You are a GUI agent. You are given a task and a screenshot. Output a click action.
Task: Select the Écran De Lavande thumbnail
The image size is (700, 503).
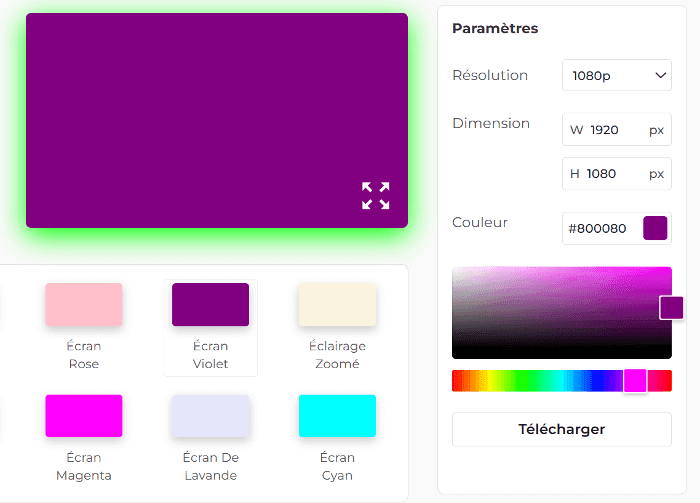[x=210, y=416]
